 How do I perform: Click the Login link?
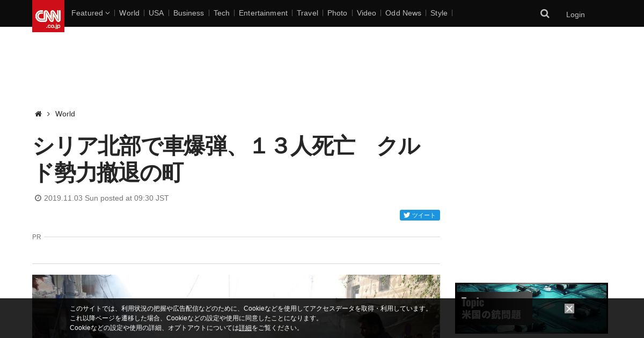click(575, 14)
